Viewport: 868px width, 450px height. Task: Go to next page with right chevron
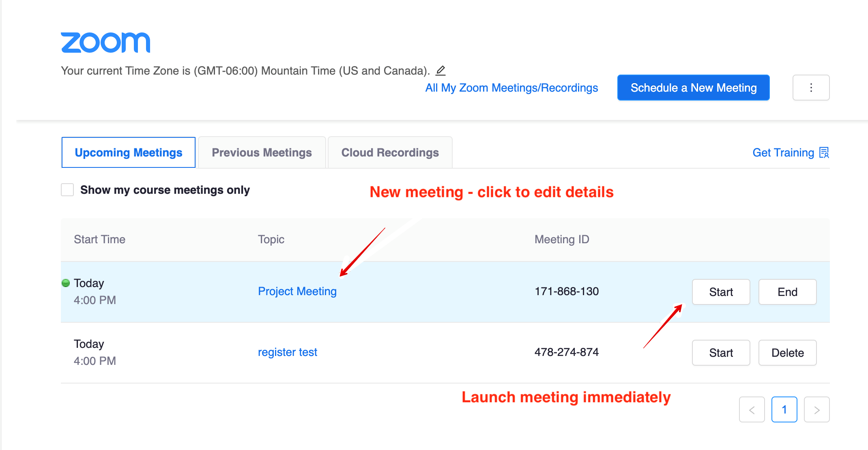[816, 409]
